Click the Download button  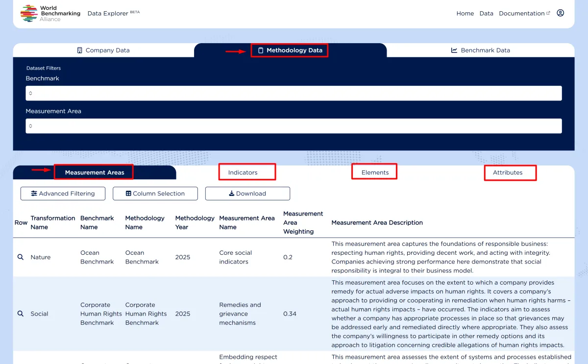[x=247, y=193]
